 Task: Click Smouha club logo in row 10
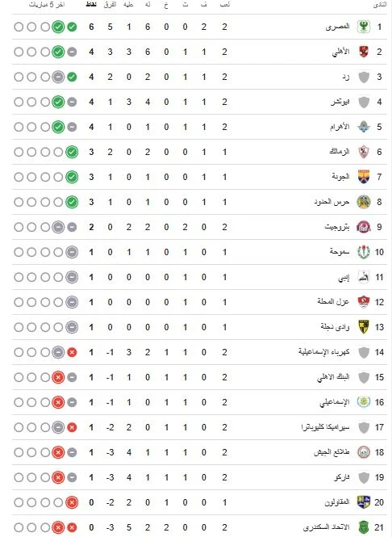(364, 252)
